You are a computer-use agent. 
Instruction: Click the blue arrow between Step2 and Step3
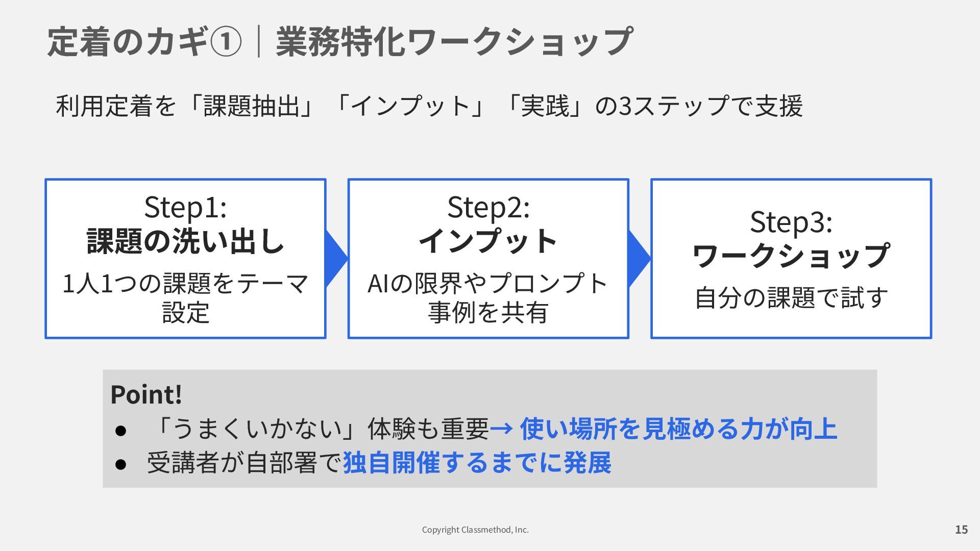[638, 258]
